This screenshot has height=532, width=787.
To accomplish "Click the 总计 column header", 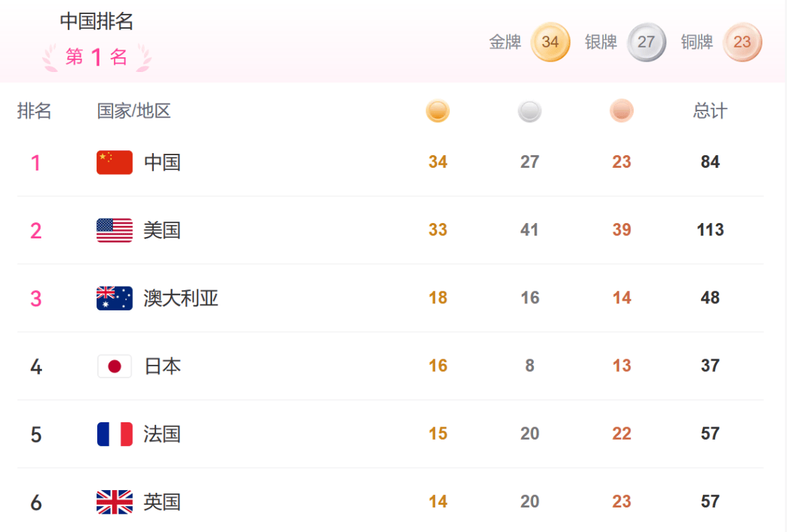I will click(710, 111).
